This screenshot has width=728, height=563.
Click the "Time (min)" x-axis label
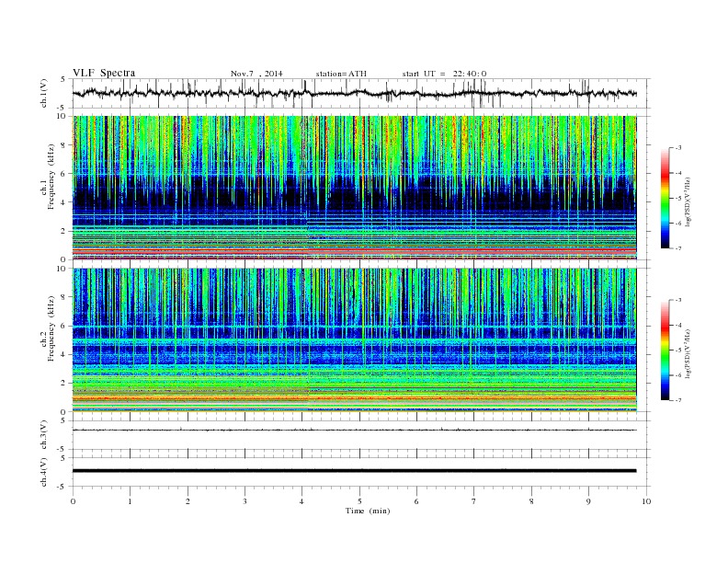[368, 511]
